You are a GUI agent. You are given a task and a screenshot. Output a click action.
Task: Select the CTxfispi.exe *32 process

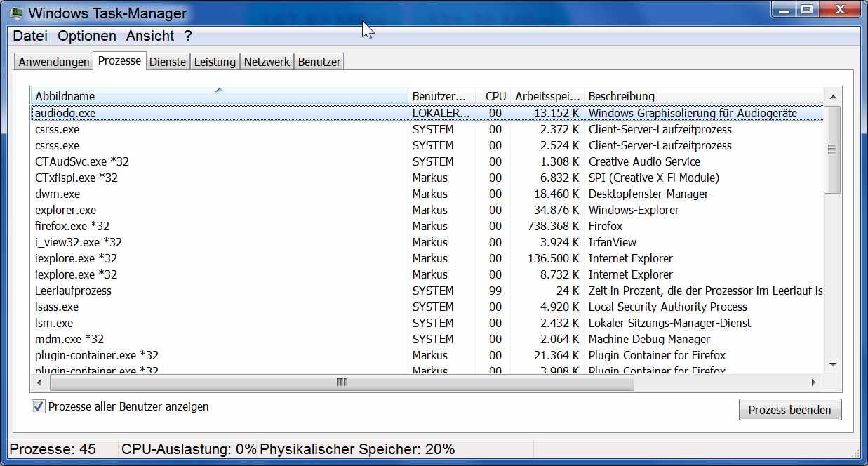pyautogui.click(x=427, y=178)
